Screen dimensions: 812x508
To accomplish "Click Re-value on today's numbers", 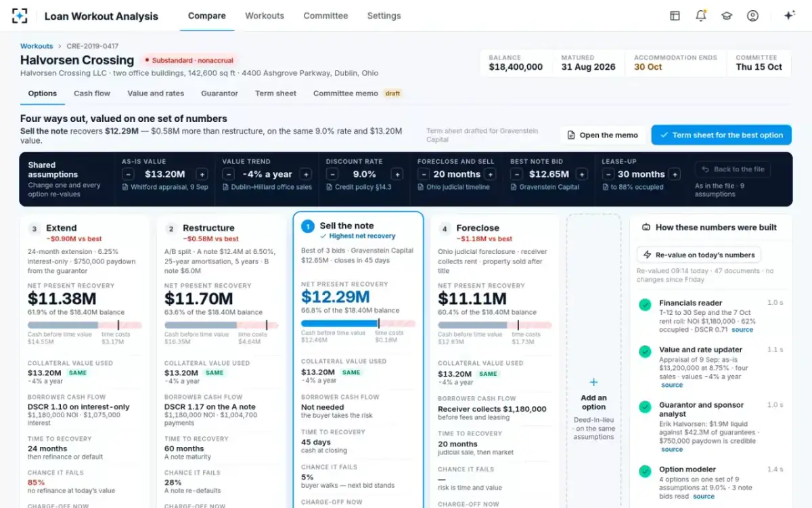I will pos(699,255).
